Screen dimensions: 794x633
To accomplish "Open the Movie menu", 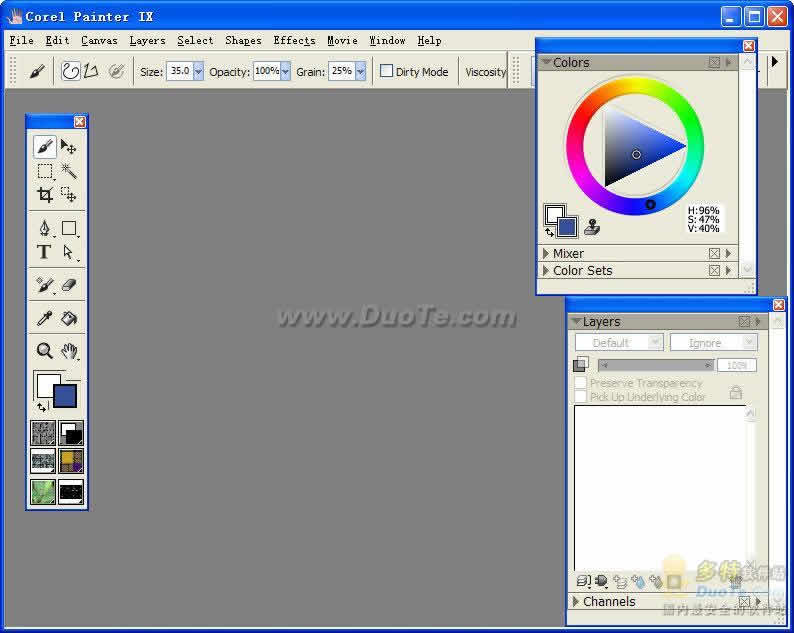I will (x=342, y=41).
